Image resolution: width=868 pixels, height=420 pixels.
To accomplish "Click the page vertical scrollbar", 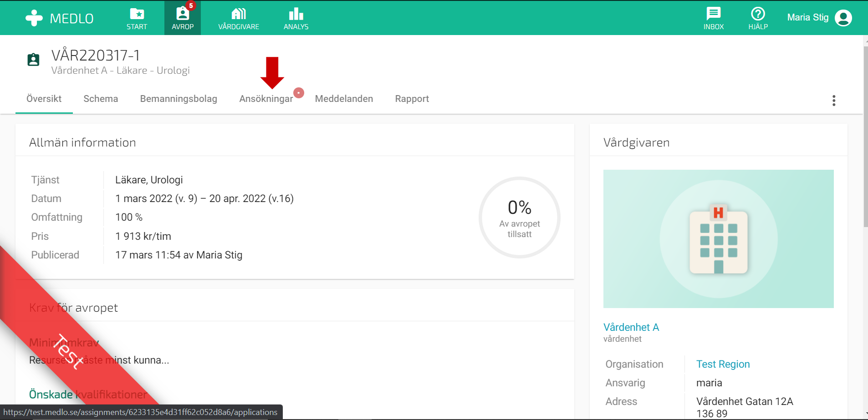I will tap(865, 137).
